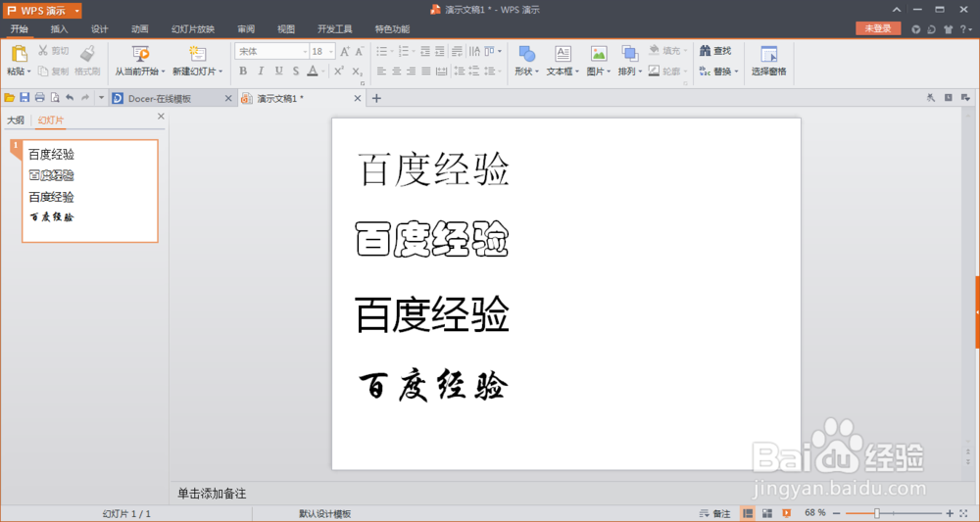Click the Format Painter brush icon
Screen dimensions: 980x522
coord(88,54)
